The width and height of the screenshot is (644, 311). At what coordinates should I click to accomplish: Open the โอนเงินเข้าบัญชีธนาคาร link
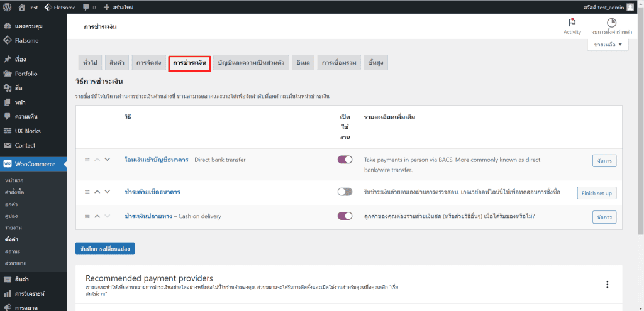point(156,160)
